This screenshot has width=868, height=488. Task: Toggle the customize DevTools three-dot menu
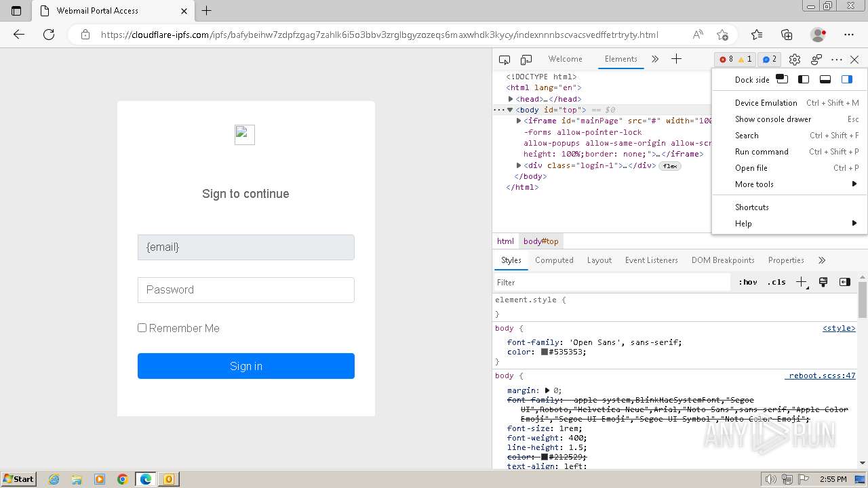(837, 60)
